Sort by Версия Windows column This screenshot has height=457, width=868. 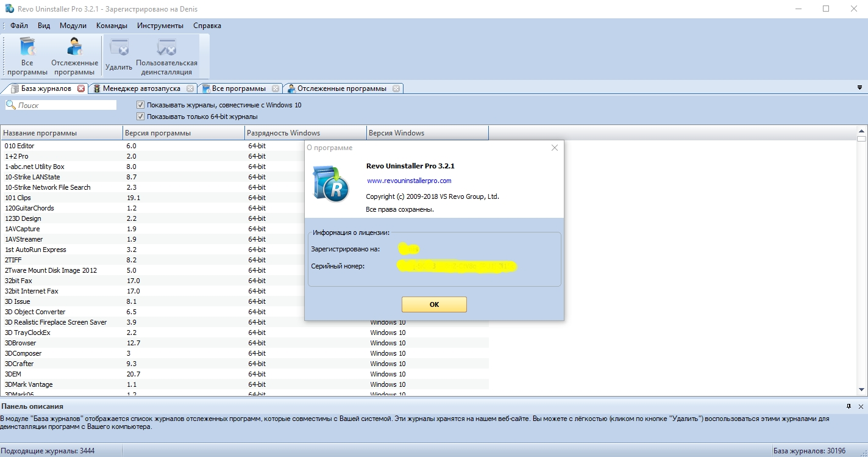click(x=428, y=133)
